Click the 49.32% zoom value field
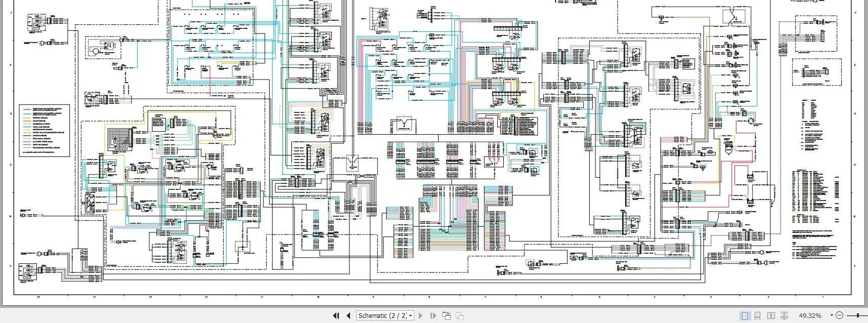 click(810, 315)
